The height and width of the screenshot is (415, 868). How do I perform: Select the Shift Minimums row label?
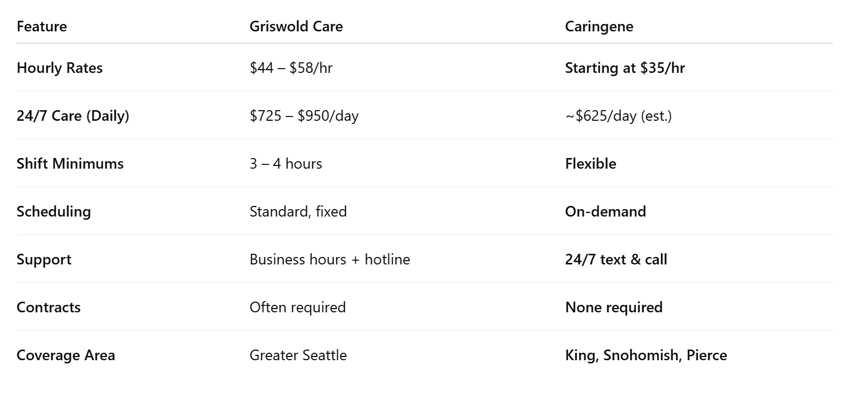click(x=70, y=164)
